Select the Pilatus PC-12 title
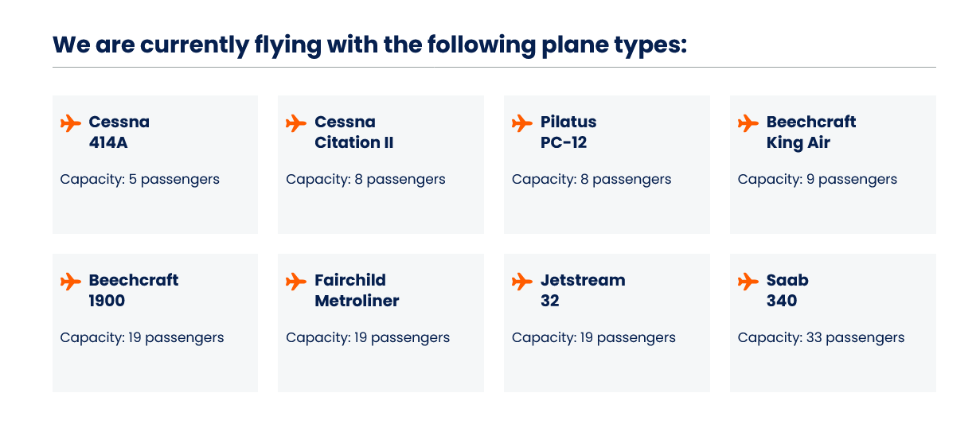This screenshot has height=424, width=980. 568,132
